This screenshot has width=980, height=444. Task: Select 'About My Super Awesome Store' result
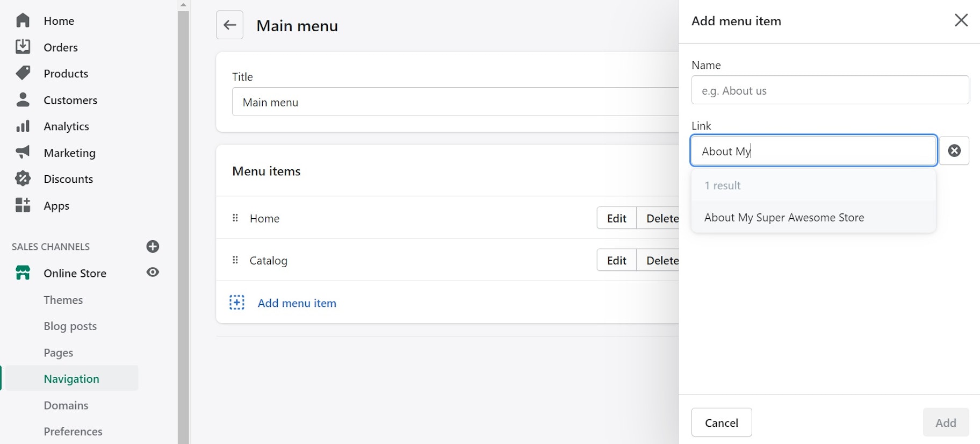pos(784,218)
